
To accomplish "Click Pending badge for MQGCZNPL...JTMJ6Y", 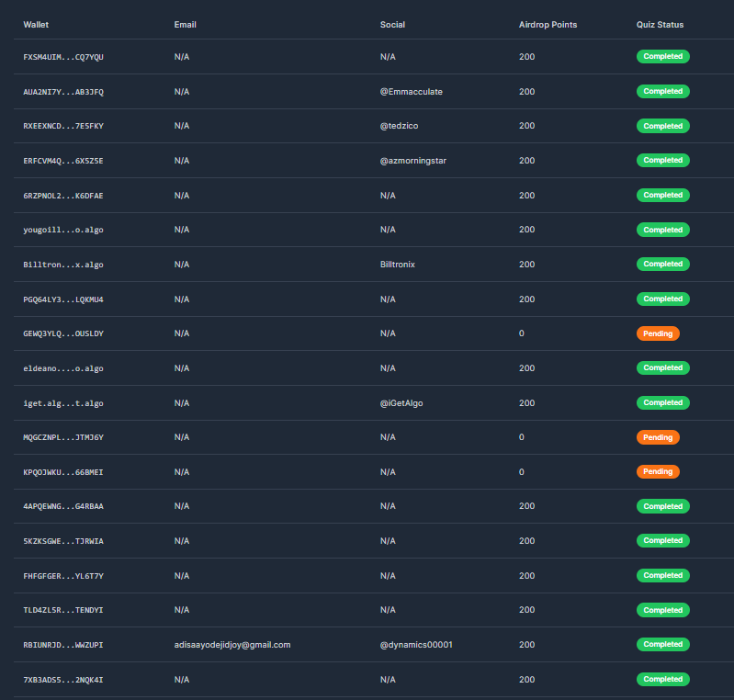I will (658, 437).
